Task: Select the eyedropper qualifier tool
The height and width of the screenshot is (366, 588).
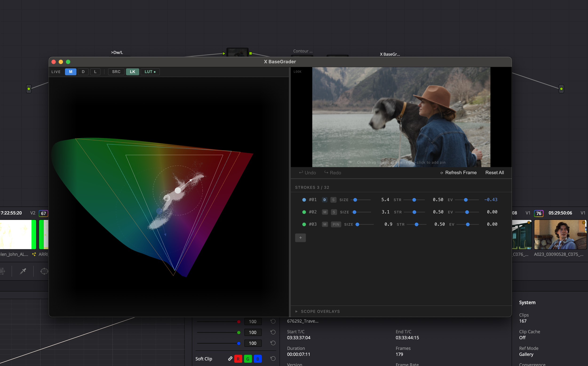Action: pos(23,271)
